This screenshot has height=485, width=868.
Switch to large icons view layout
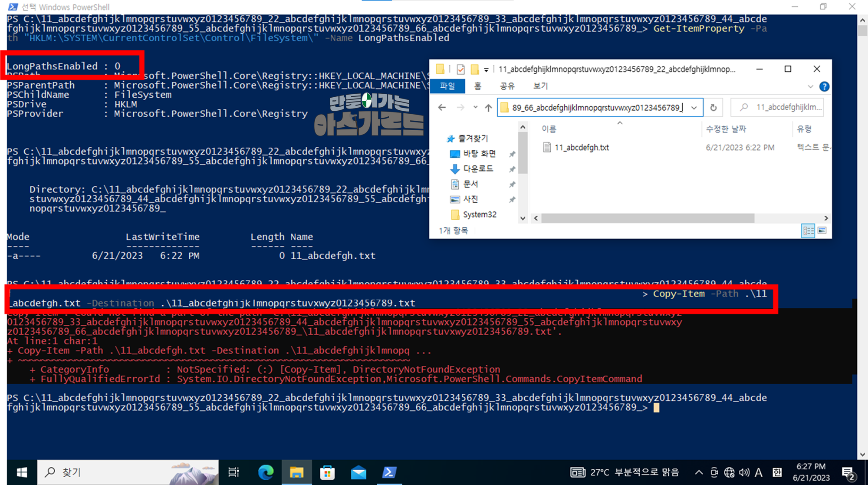pyautogui.click(x=822, y=231)
